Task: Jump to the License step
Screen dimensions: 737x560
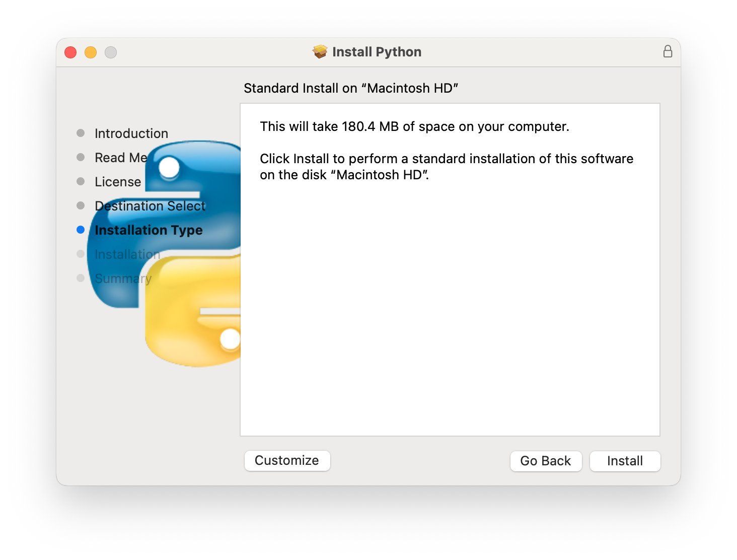Action: 118,182
